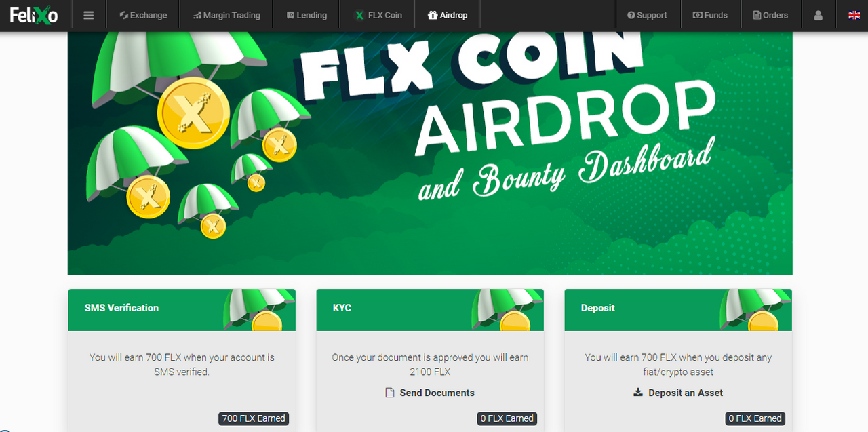Screen dimensions: 868x432
Task: Click the Felixo logo
Action: 34,15
